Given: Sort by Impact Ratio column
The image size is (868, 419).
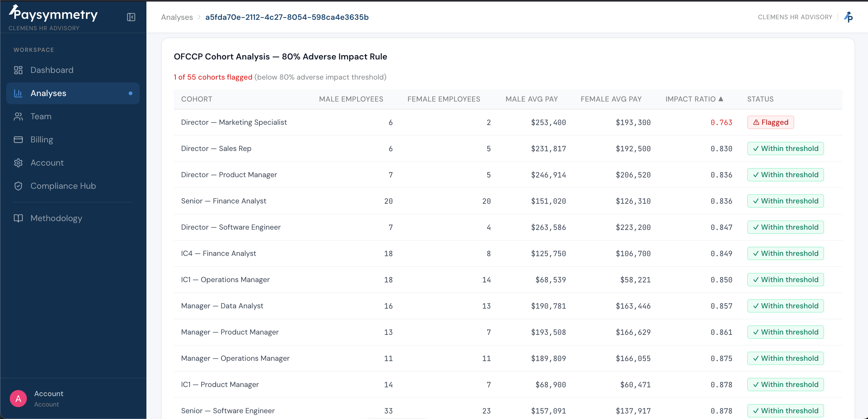Looking at the screenshot, I should coord(694,99).
